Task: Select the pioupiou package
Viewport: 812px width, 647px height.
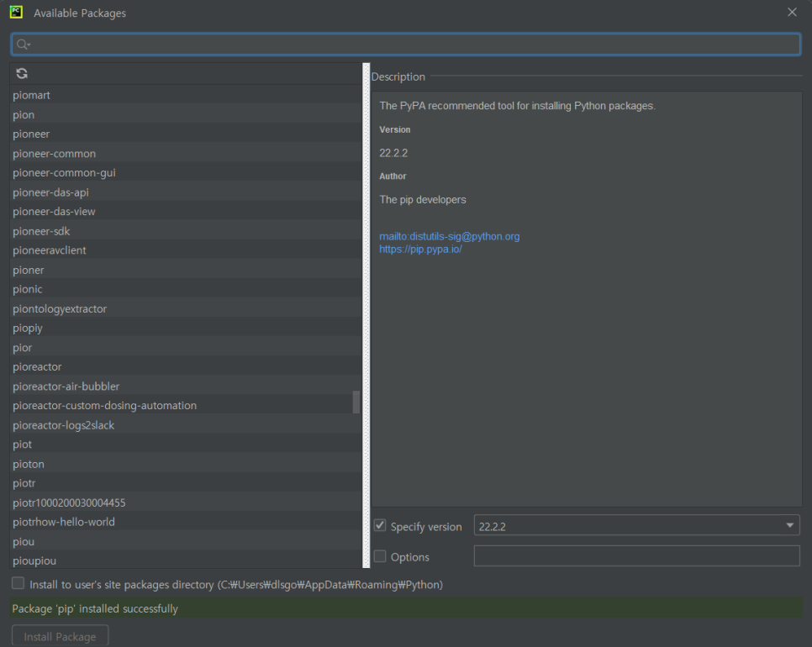Action: [x=186, y=560]
